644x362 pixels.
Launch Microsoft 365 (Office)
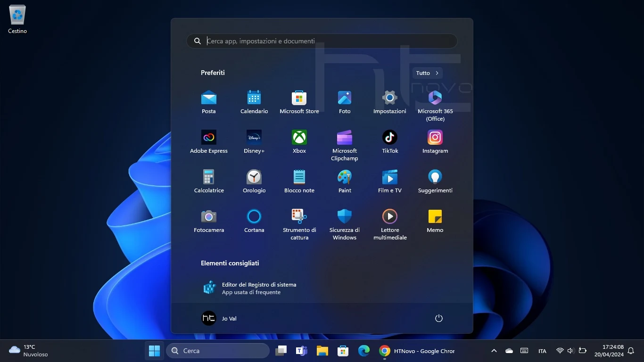coord(435,106)
